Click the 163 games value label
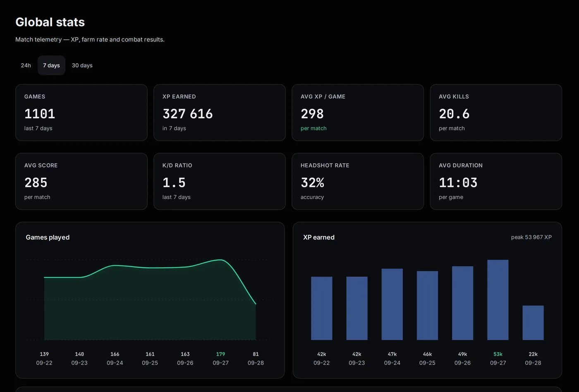The height and width of the screenshot is (392, 579). pyautogui.click(x=185, y=354)
